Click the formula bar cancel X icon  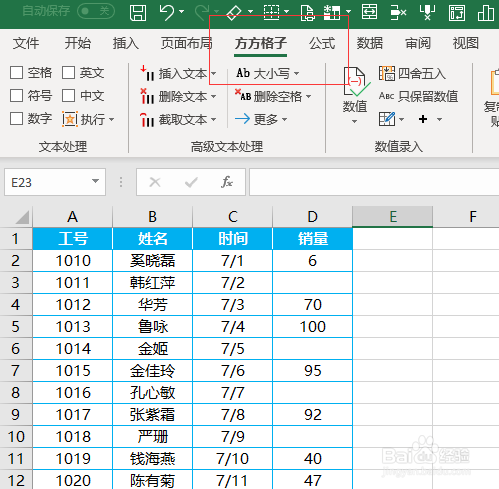(x=155, y=182)
